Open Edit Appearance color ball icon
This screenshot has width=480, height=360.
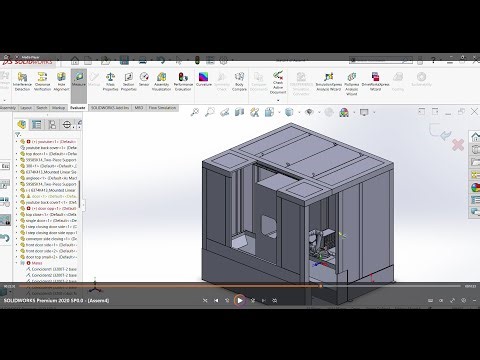click(344, 112)
